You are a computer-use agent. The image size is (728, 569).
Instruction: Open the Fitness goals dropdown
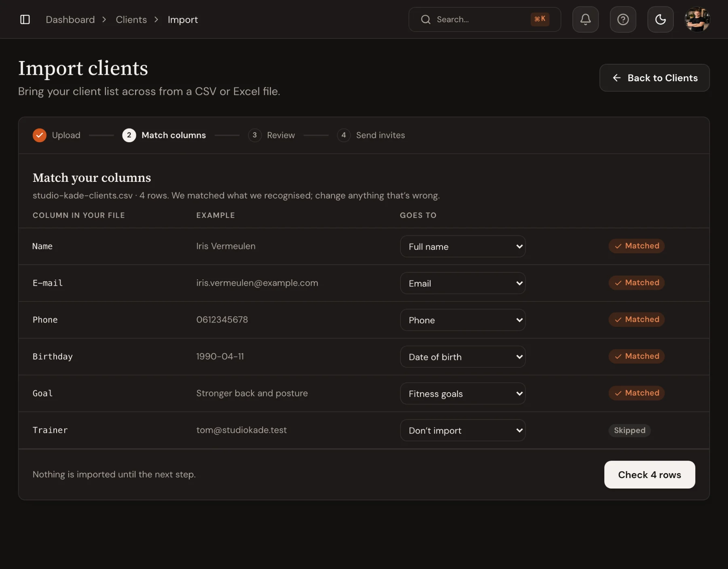pos(463,394)
